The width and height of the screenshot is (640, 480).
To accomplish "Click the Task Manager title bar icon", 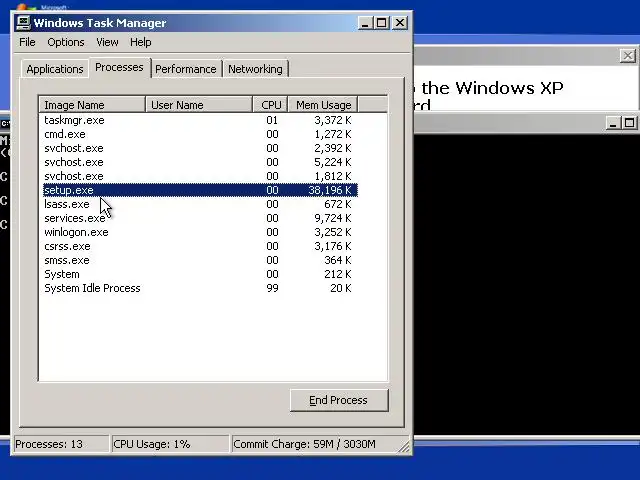I will (23, 22).
